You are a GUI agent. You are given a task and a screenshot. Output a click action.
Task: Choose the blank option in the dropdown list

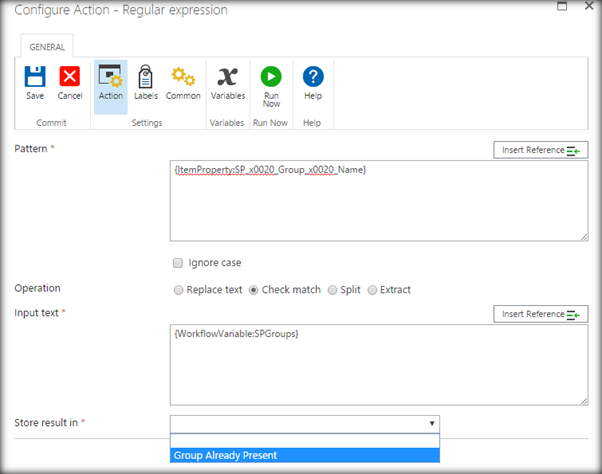click(x=305, y=441)
